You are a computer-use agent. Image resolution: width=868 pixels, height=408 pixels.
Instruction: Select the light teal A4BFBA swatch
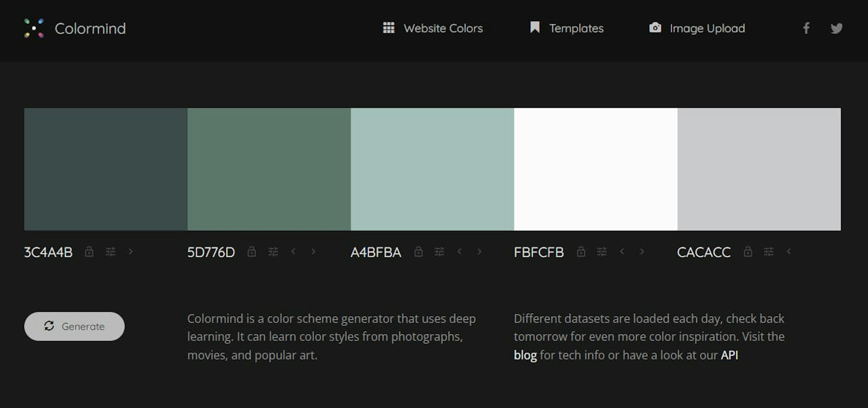point(432,169)
